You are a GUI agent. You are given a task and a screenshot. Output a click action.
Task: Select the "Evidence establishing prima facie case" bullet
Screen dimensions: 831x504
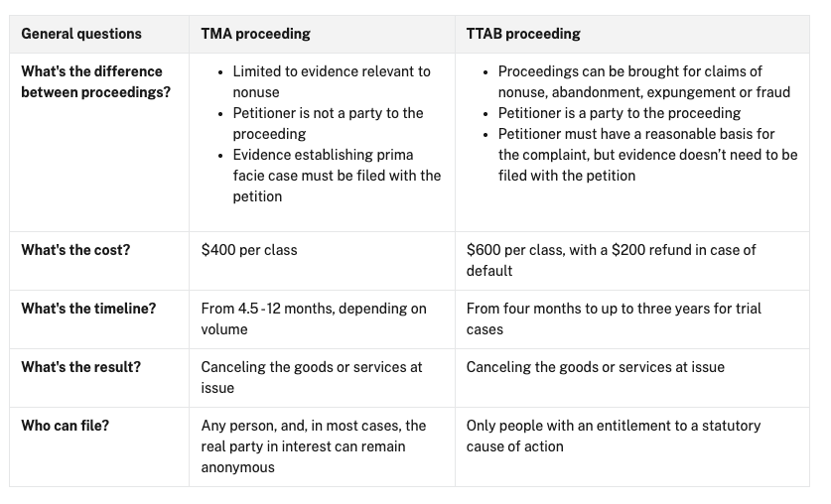tap(336, 176)
